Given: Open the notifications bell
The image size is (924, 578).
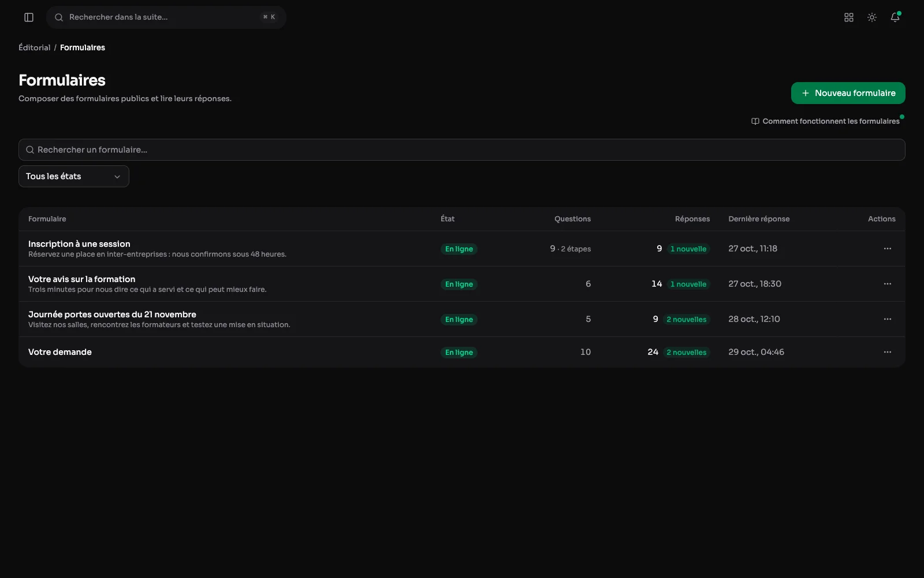Looking at the screenshot, I should click(x=895, y=17).
